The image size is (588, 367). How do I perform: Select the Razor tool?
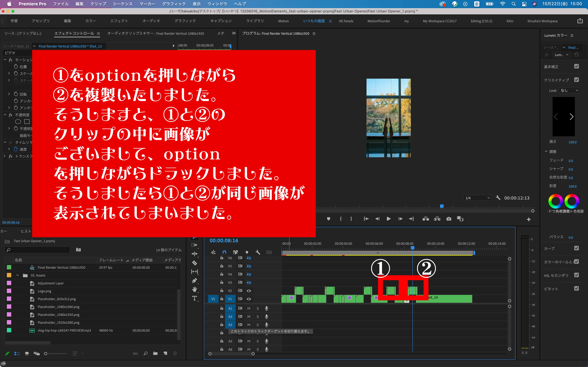coord(194,263)
